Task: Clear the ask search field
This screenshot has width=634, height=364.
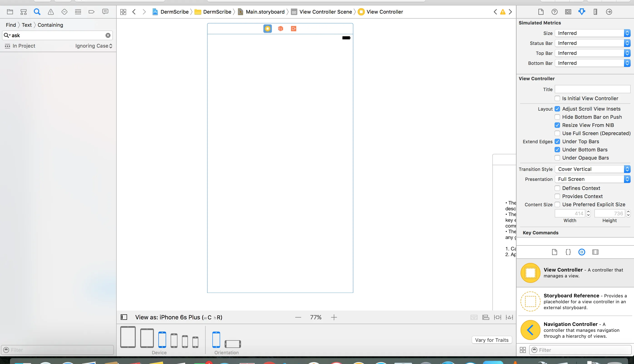Action: 108,36
